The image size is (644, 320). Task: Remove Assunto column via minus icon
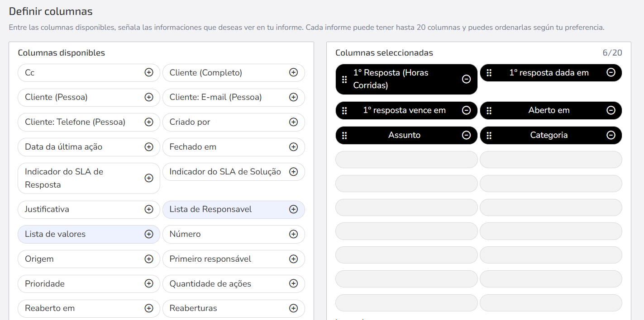(x=466, y=135)
